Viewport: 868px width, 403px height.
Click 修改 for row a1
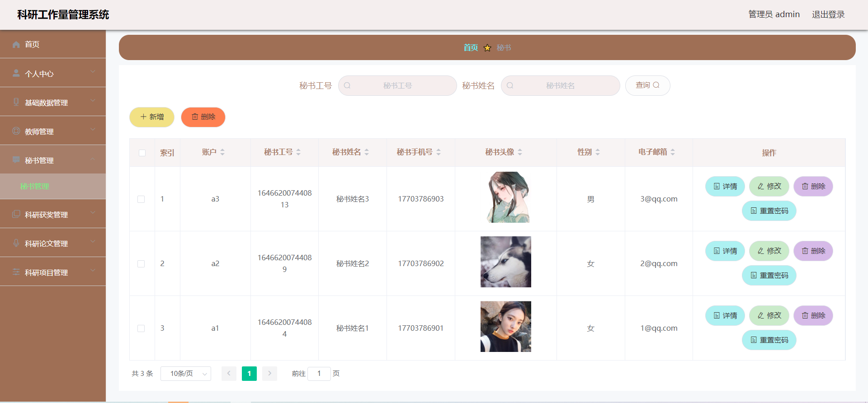pos(769,315)
